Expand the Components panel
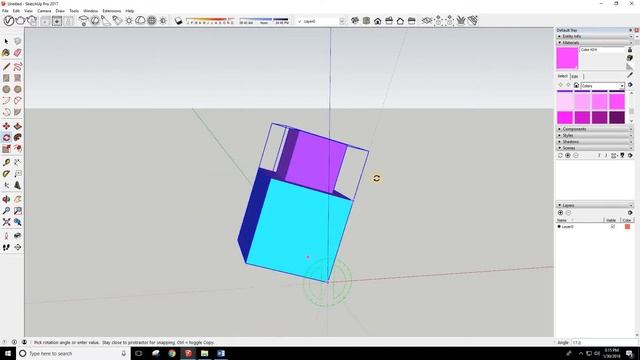The height and width of the screenshot is (360, 640). (595, 129)
